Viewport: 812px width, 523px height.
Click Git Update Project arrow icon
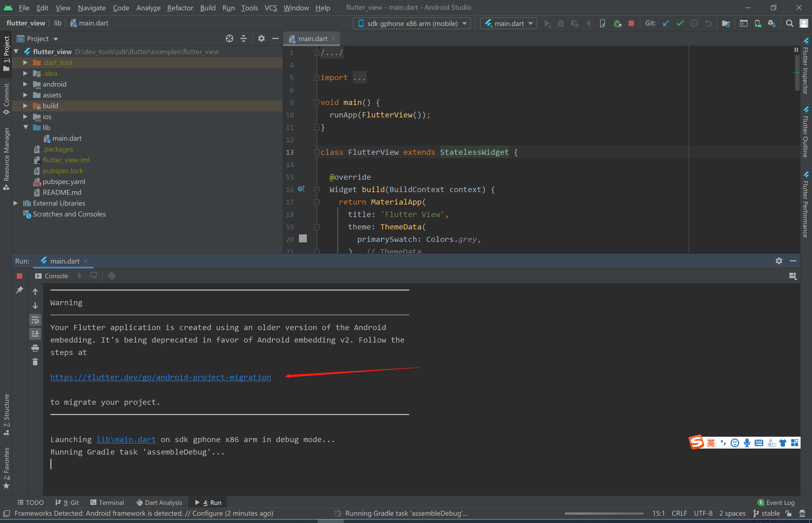click(x=666, y=24)
